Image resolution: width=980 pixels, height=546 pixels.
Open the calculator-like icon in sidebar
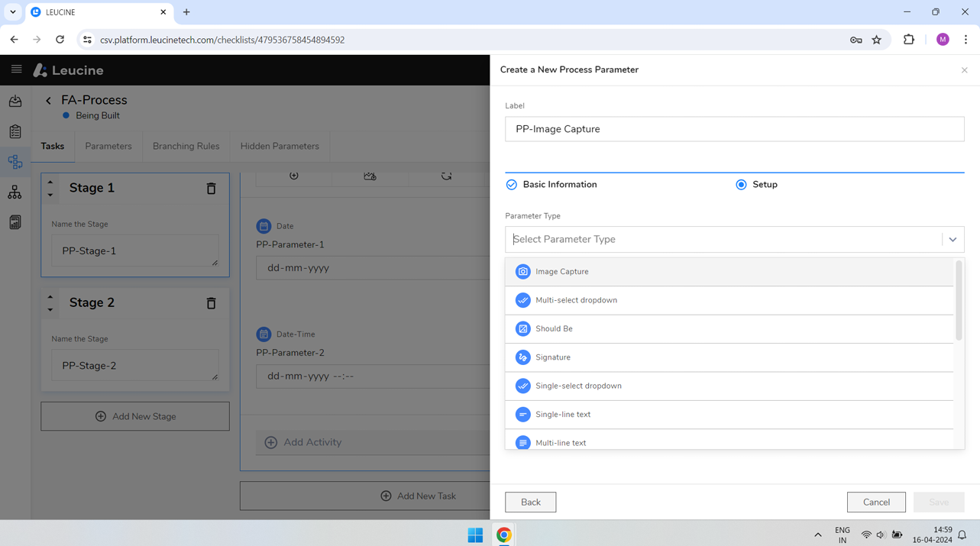(15, 222)
